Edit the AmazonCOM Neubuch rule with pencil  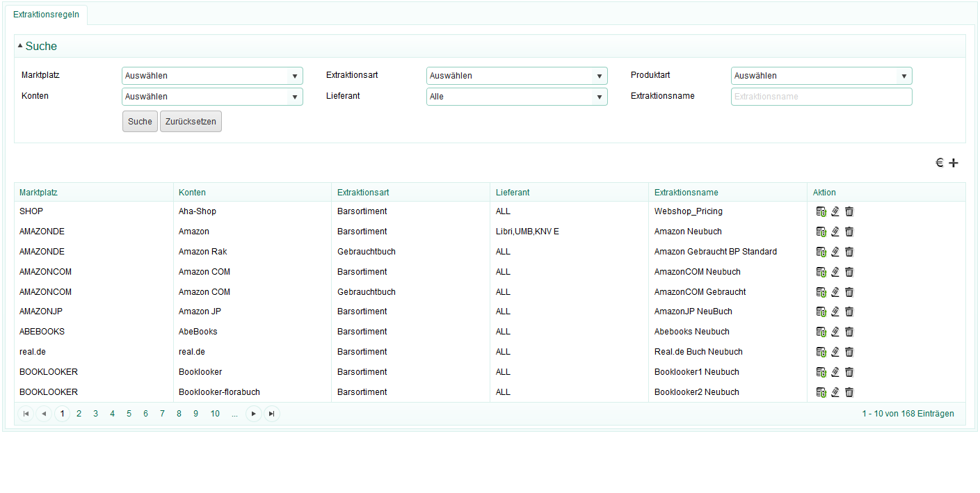click(x=835, y=272)
